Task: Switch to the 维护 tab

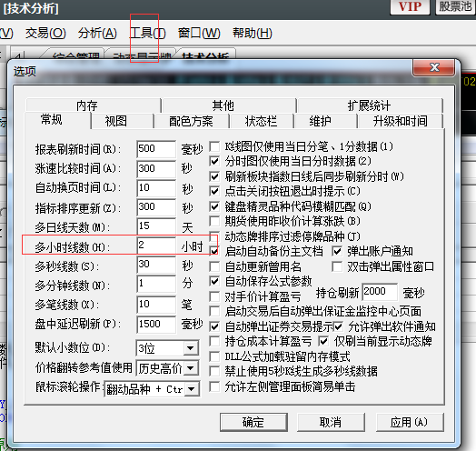Action: tap(325, 121)
